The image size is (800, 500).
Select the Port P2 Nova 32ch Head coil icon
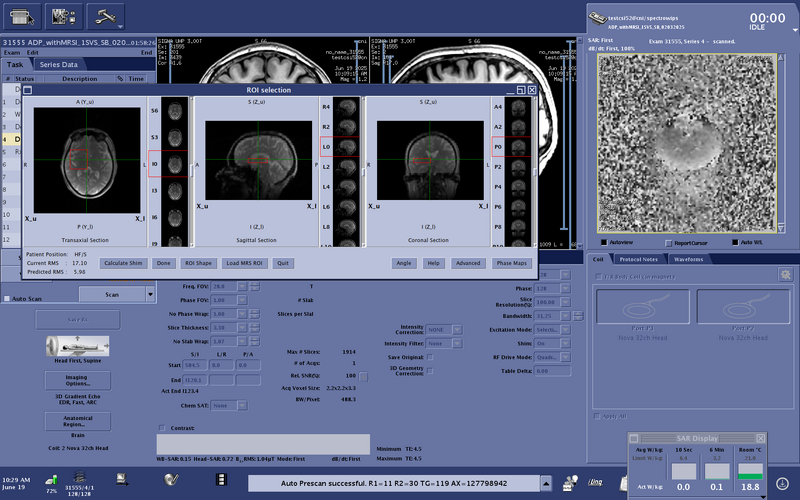[743, 307]
